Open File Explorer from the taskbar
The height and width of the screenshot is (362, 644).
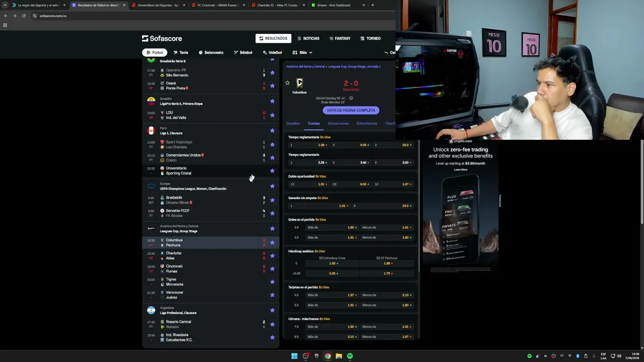pos(339,356)
